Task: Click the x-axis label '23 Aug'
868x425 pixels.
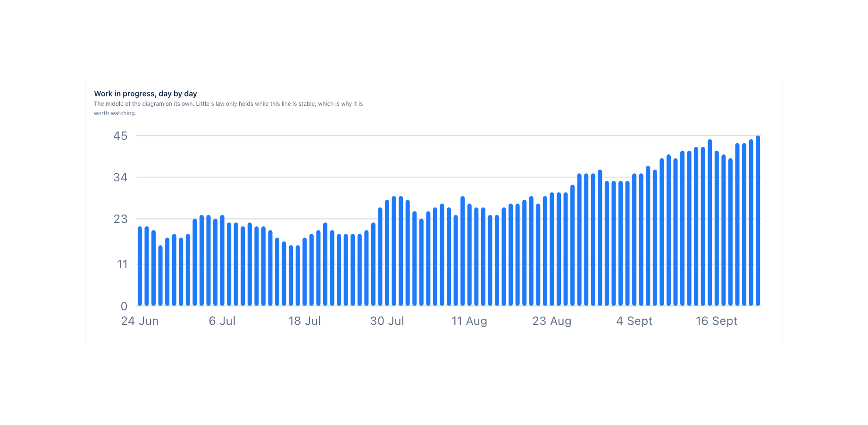Action: (552, 321)
